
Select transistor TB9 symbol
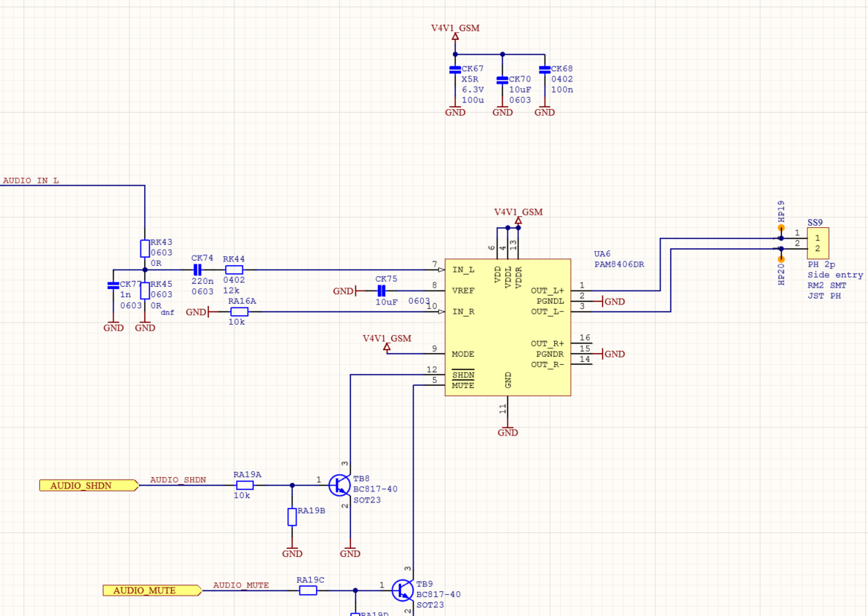tap(403, 591)
